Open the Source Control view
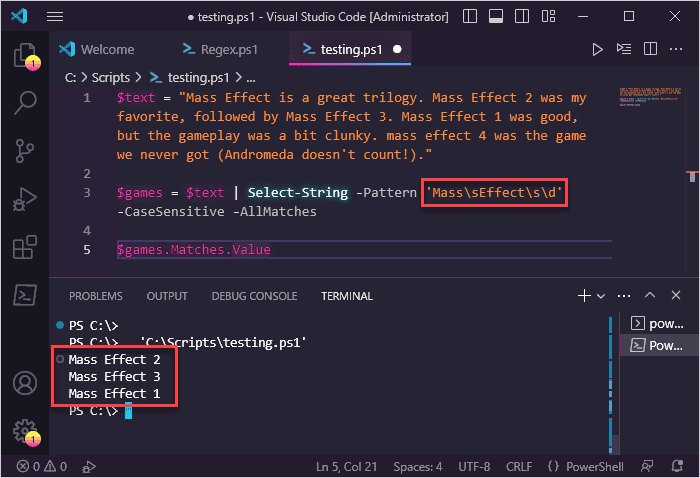The image size is (700, 478). [x=25, y=150]
